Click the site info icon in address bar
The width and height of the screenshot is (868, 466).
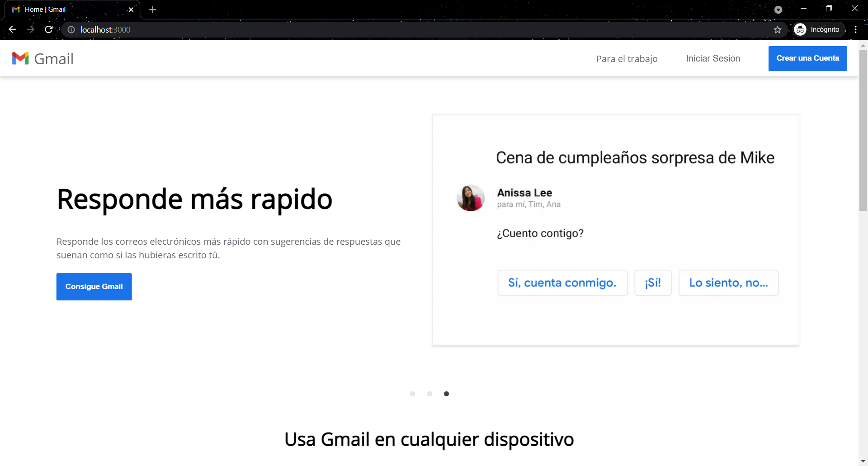(x=71, y=29)
